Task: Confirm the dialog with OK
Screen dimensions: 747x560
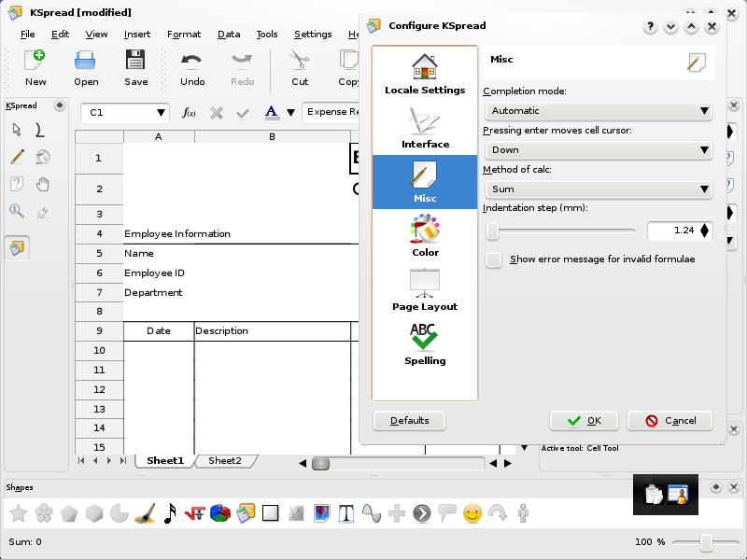Action: click(x=585, y=421)
